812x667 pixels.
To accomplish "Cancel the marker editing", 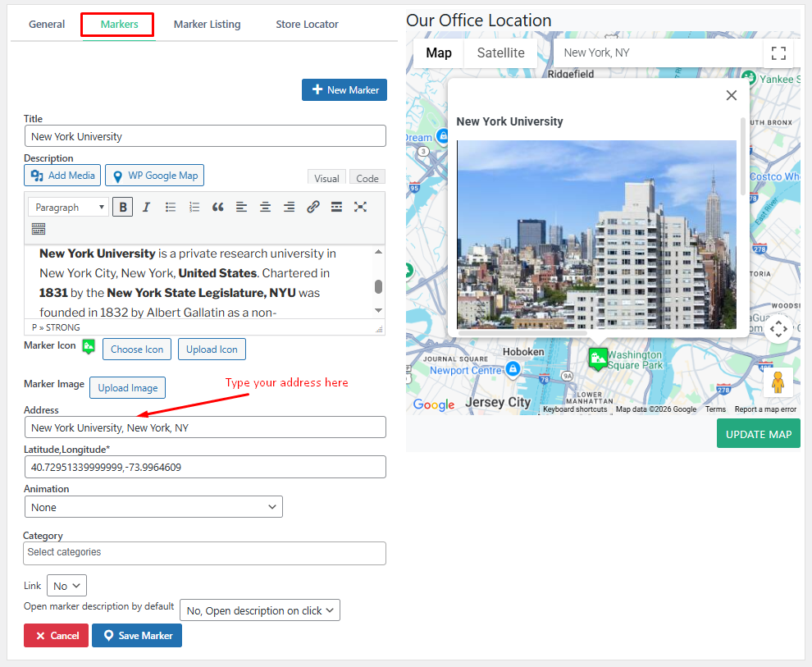I will coord(57,635).
